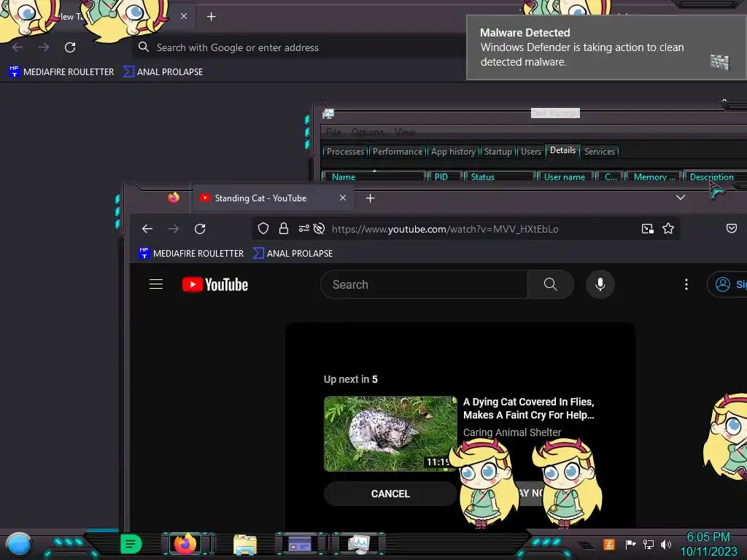This screenshot has height=560, width=747.
Task: Sort by Memory column in Task Manager
Action: (x=654, y=176)
